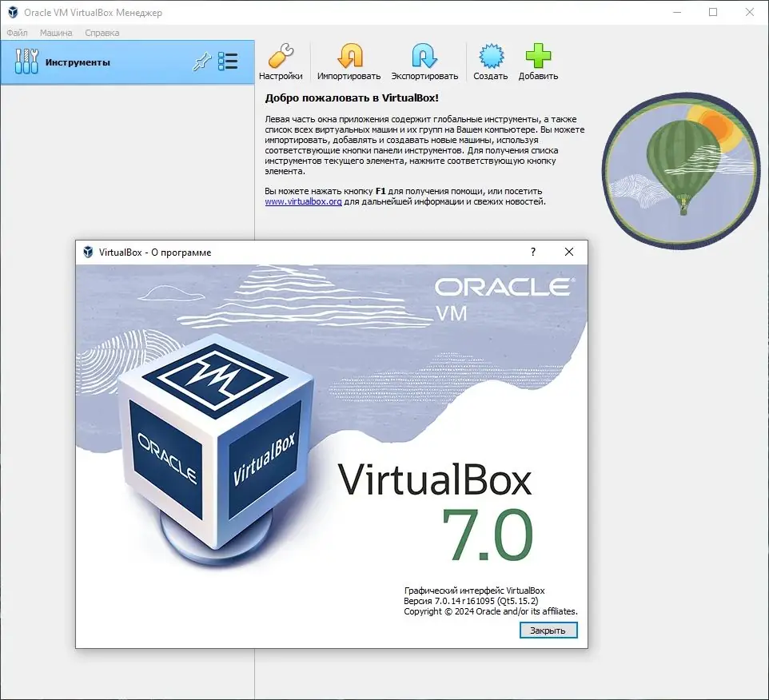Minimize the VirtualBox Manager window

coord(677,12)
